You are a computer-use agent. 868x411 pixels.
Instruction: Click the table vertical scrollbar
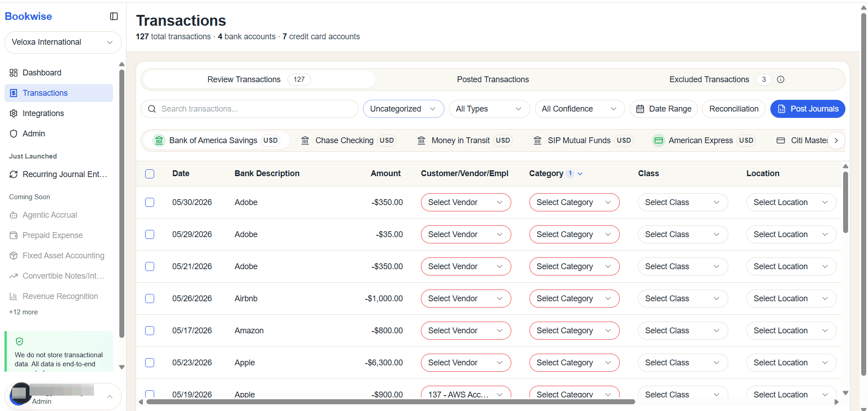click(845, 202)
